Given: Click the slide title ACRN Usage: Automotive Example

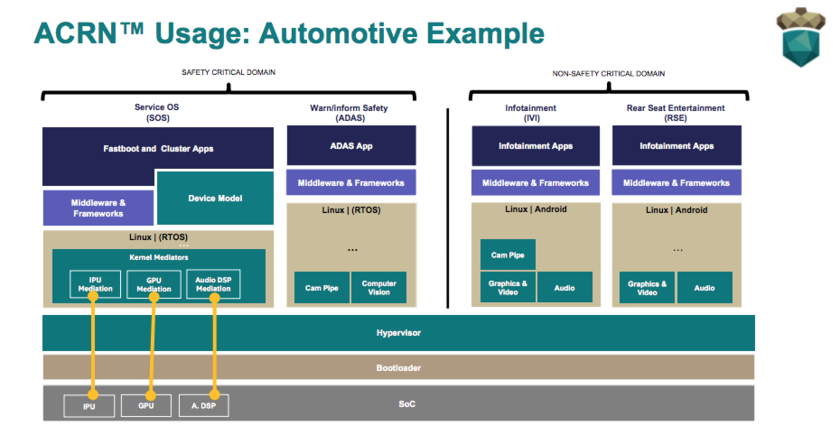Looking at the screenshot, I should tap(288, 32).
